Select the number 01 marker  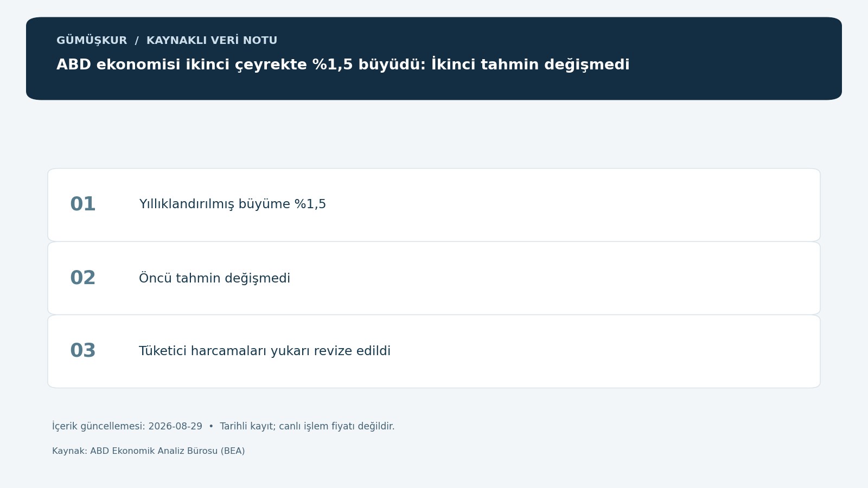(x=83, y=204)
